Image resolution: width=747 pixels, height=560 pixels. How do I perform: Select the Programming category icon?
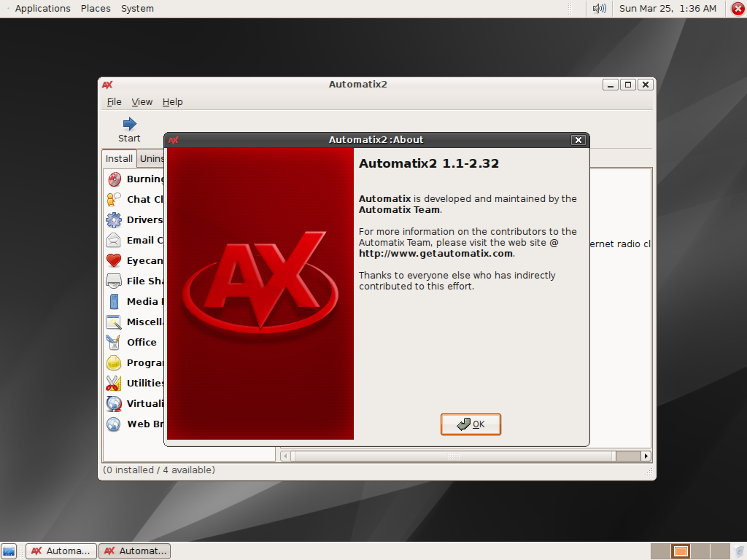[x=114, y=363]
